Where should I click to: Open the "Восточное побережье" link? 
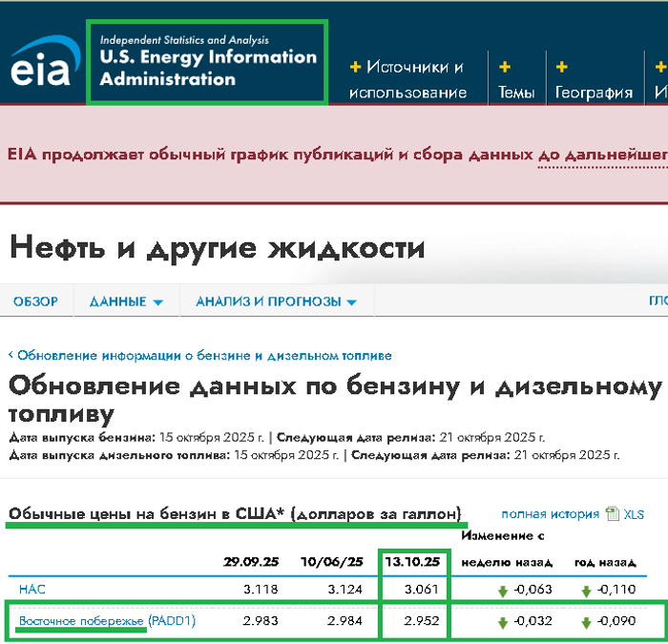point(82,621)
